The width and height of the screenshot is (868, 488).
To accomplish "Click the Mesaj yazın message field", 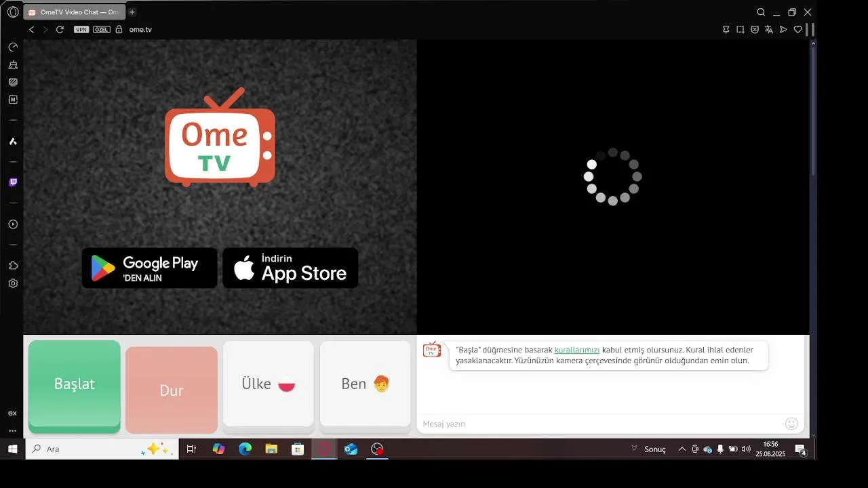I will pos(600,424).
